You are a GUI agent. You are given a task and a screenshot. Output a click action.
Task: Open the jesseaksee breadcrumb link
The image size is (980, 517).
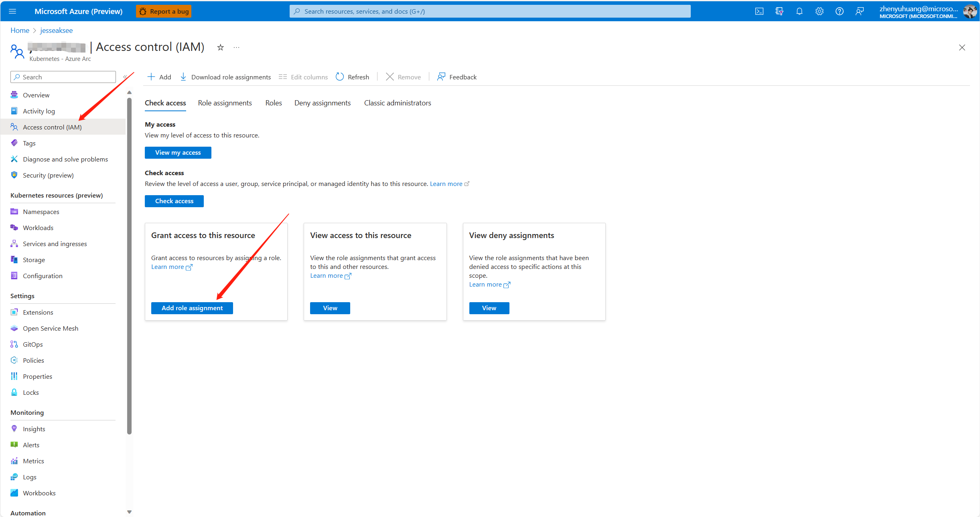coord(56,30)
